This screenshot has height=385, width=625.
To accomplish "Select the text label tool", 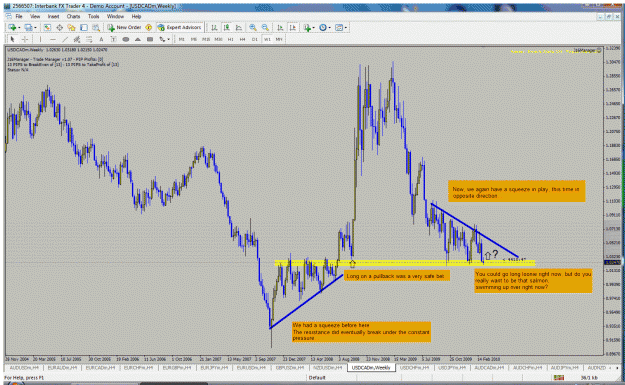I will (x=113, y=39).
